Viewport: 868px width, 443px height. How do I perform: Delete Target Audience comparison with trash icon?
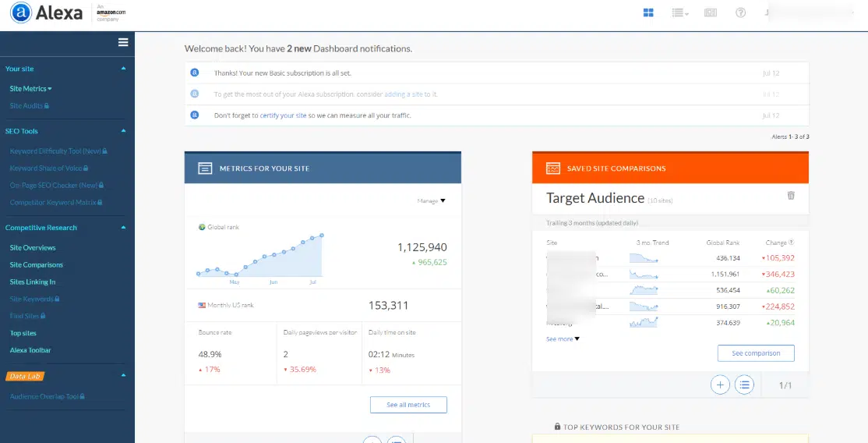[x=791, y=196]
